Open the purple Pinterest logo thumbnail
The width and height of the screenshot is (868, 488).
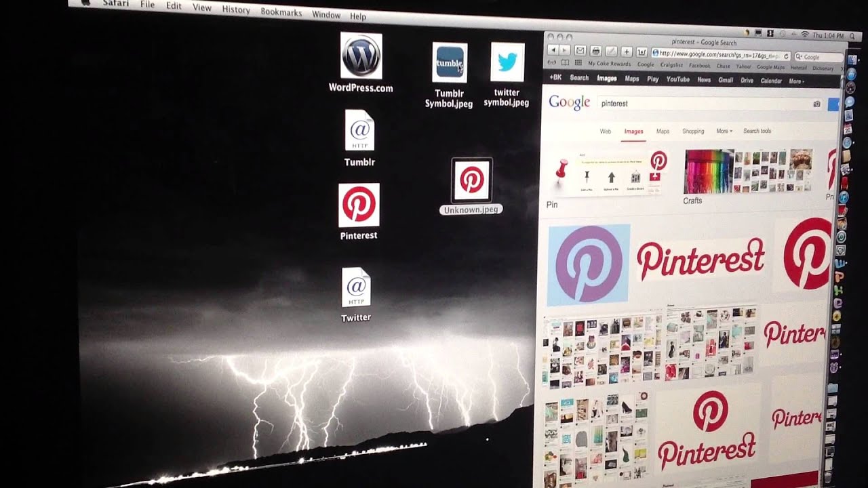(589, 264)
